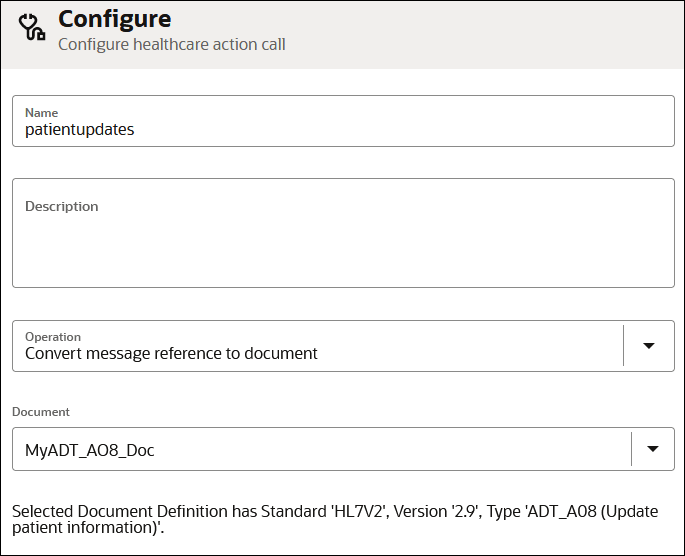This screenshot has height=556, width=685.
Task: Click 'Convert message reference to document' value
Action: [171, 353]
